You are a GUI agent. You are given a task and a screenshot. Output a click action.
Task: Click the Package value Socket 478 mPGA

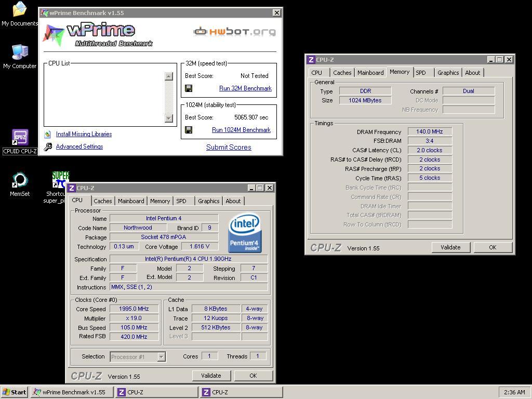164,237
